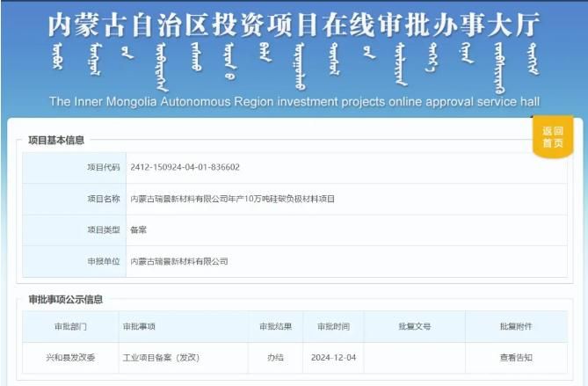Click the 项目名称 field label
This screenshot has width=588, height=386.
point(104,199)
